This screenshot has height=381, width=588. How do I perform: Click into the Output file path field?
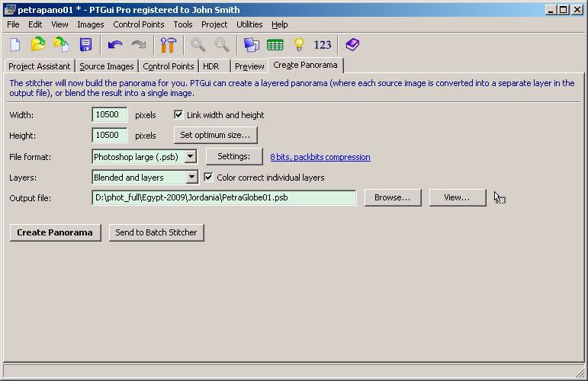pyautogui.click(x=224, y=197)
